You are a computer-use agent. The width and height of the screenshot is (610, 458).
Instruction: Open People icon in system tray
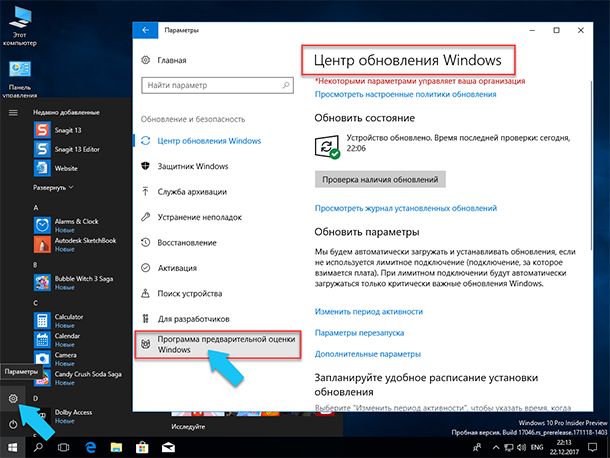click(477, 447)
